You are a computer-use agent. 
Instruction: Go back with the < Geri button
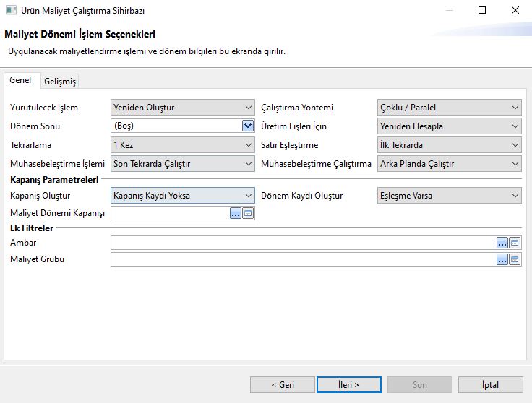point(283,385)
